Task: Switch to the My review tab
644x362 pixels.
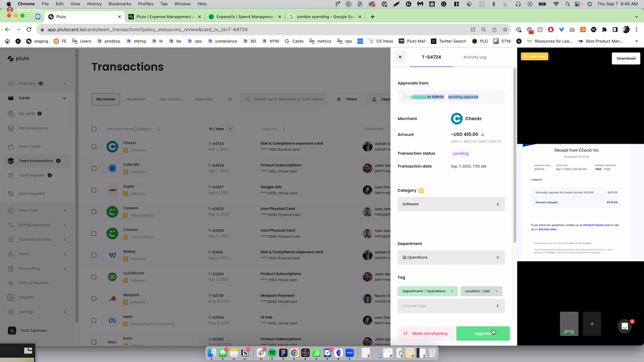Action: [x=105, y=99]
